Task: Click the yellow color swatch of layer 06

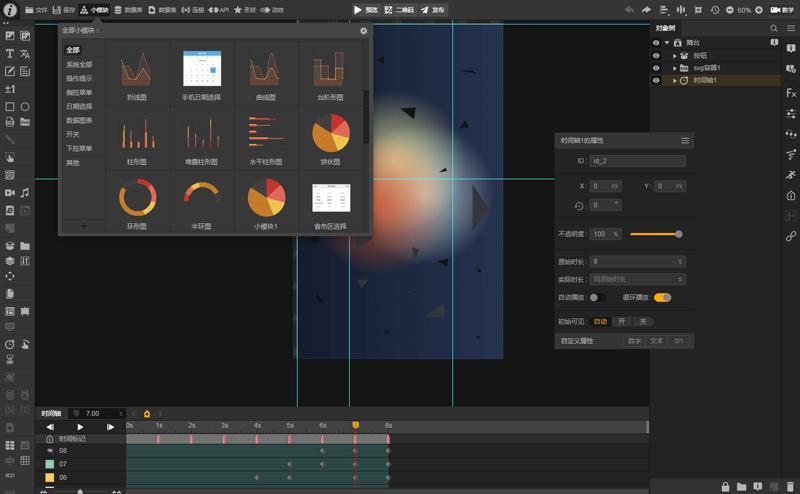Action: coord(49,478)
